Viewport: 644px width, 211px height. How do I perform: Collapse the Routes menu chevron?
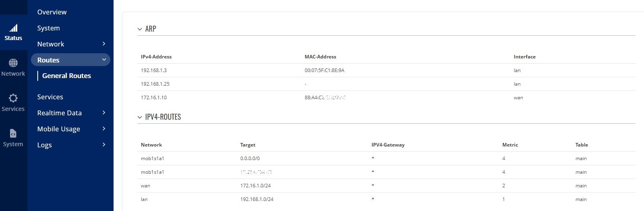tap(104, 60)
